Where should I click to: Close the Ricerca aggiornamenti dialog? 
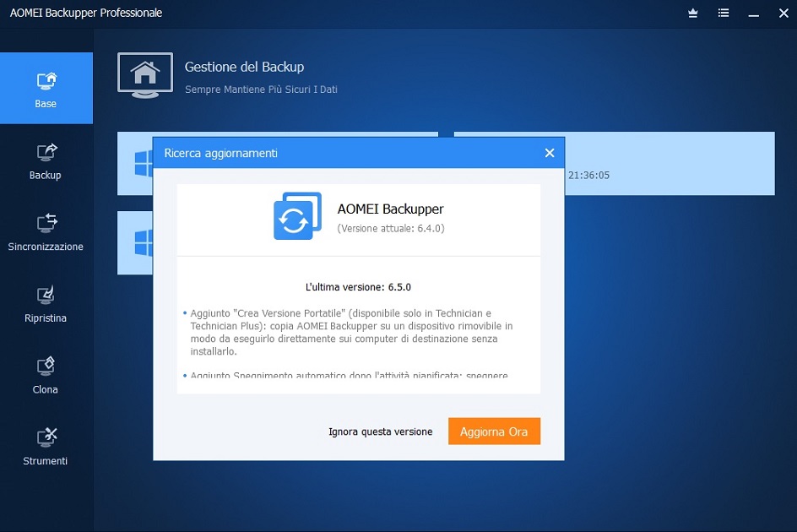click(550, 153)
